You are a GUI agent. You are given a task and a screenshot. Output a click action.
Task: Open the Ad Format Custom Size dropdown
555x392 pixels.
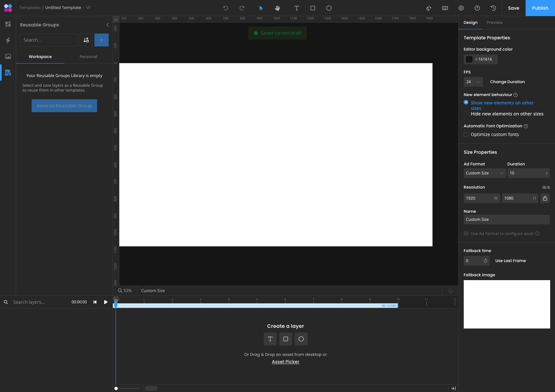tap(485, 173)
